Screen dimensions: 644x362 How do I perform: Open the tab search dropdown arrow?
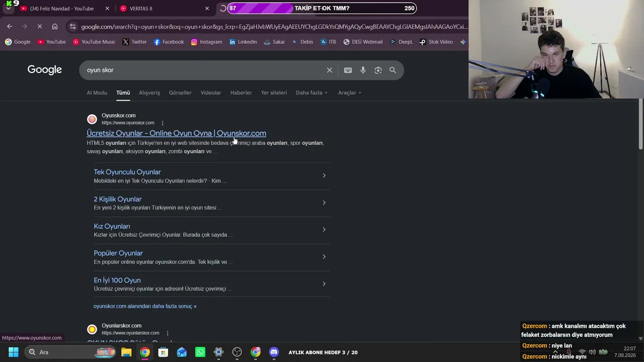pyautogui.click(x=8, y=9)
